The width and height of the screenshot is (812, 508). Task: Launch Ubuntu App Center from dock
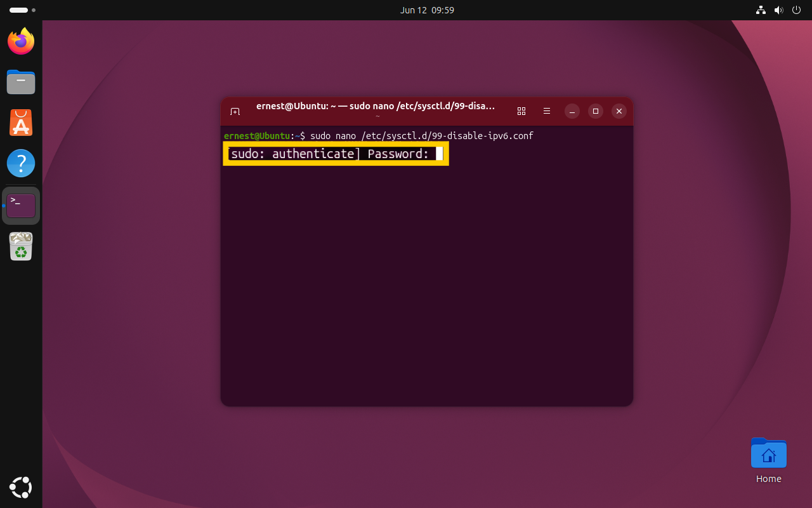pos(21,123)
